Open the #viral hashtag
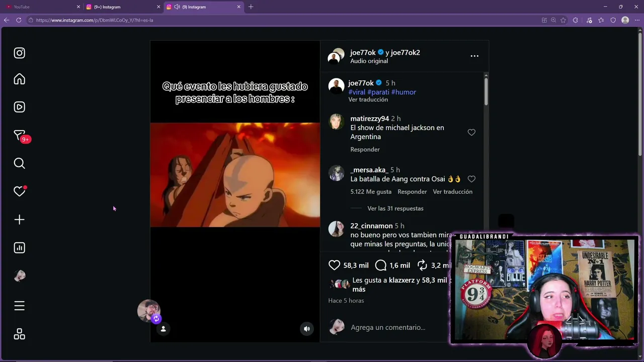644x362 pixels. click(357, 92)
